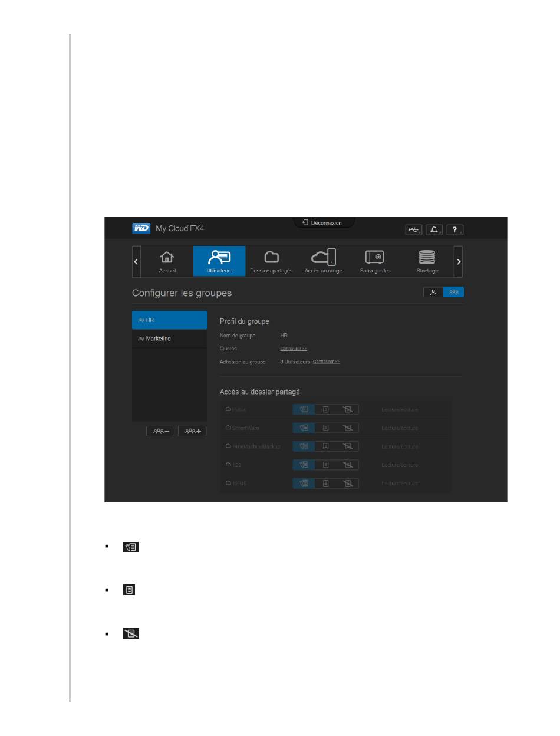Open the alerts bell icon
The height and width of the screenshot is (736, 560).
coord(434,229)
